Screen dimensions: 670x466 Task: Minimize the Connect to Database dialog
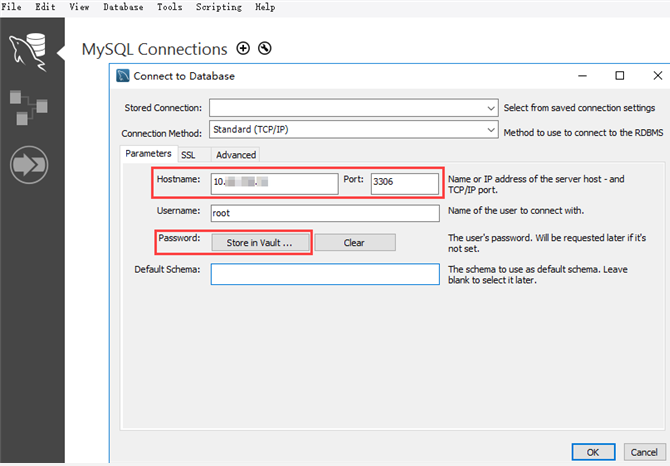(x=582, y=76)
